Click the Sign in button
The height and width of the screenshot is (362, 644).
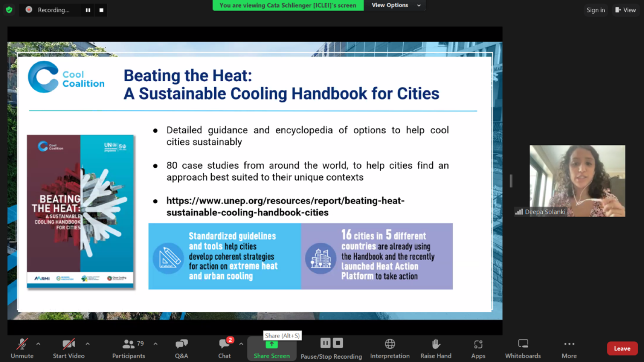point(595,10)
